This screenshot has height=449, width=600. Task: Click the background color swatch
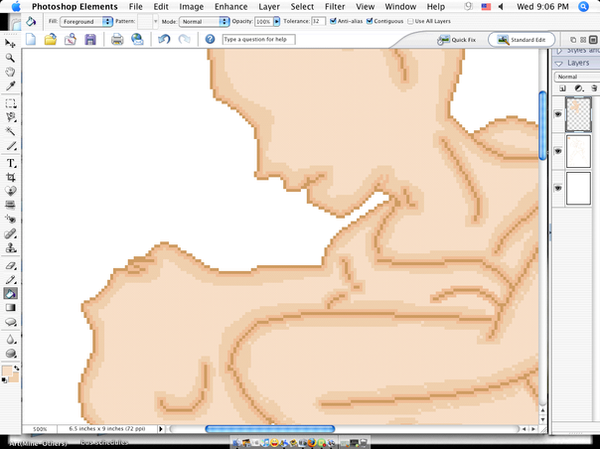coord(14,378)
